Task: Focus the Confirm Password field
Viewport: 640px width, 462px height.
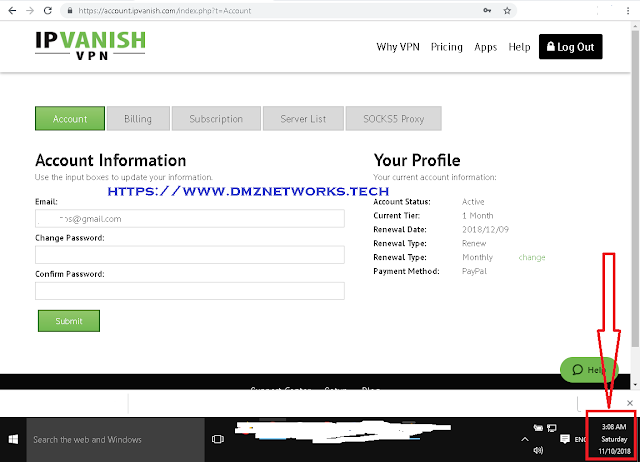Action: [190, 291]
